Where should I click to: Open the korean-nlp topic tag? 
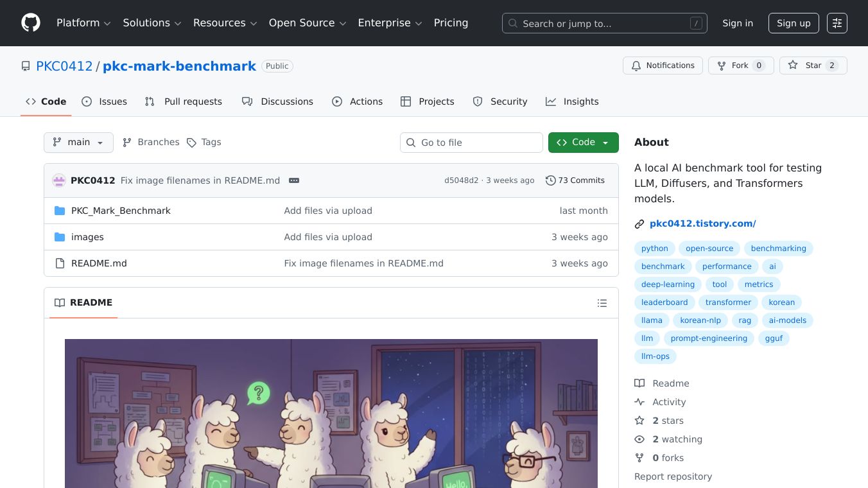click(x=700, y=320)
